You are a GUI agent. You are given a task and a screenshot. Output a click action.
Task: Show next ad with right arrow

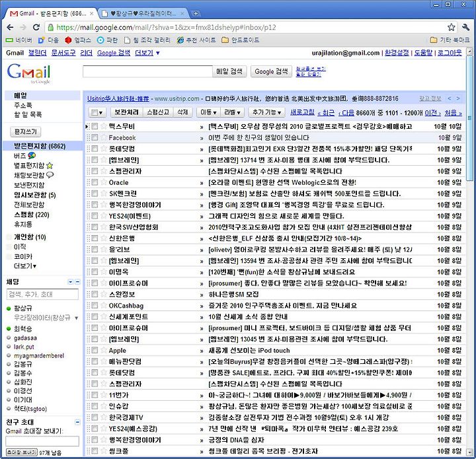click(458, 98)
